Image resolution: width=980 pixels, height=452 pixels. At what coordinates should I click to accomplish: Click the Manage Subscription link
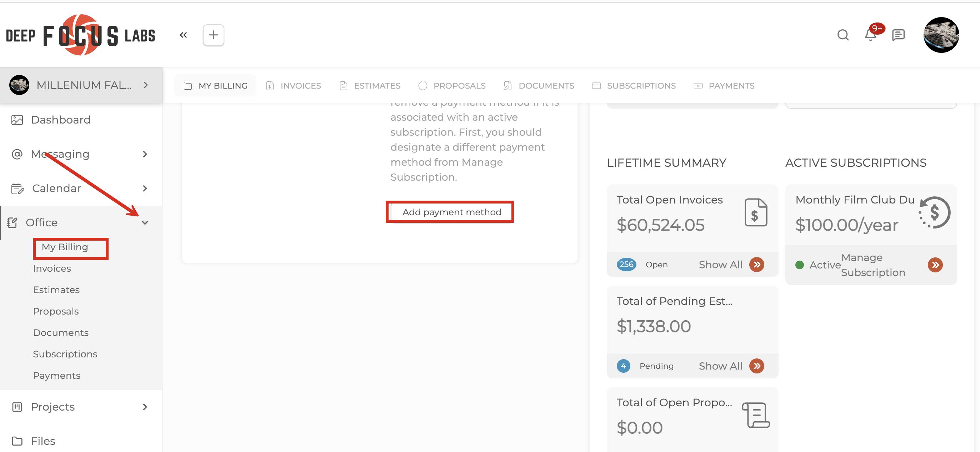tap(873, 265)
